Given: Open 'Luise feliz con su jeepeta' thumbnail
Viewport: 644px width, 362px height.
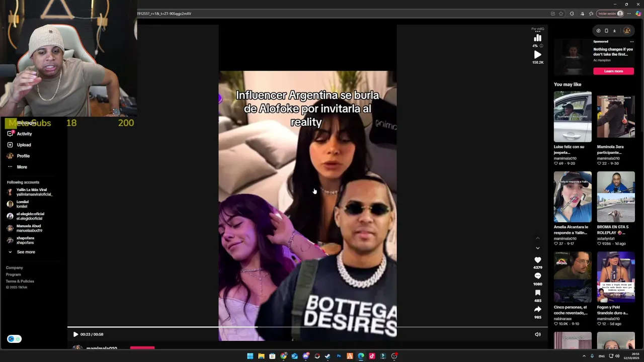Looking at the screenshot, I should click(x=573, y=117).
